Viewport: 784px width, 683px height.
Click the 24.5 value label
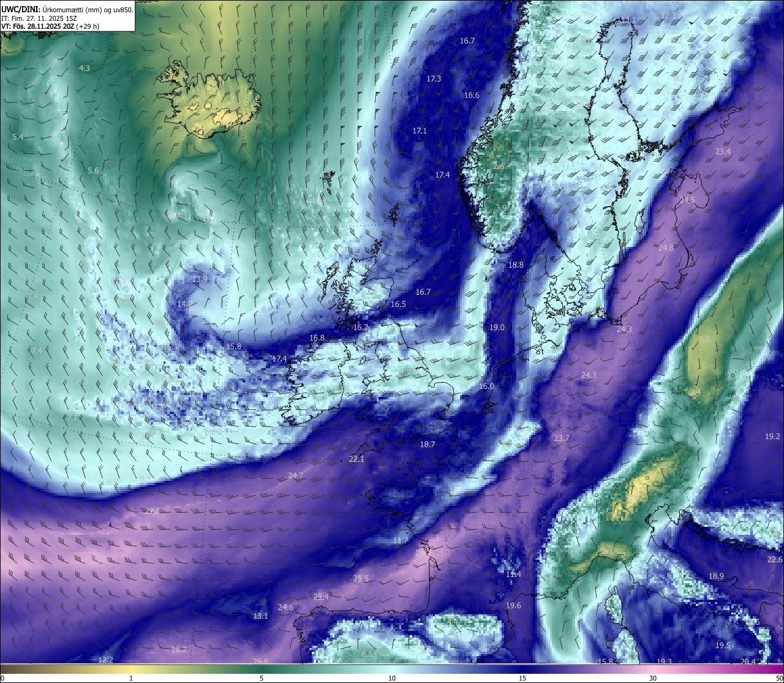click(687, 200)
